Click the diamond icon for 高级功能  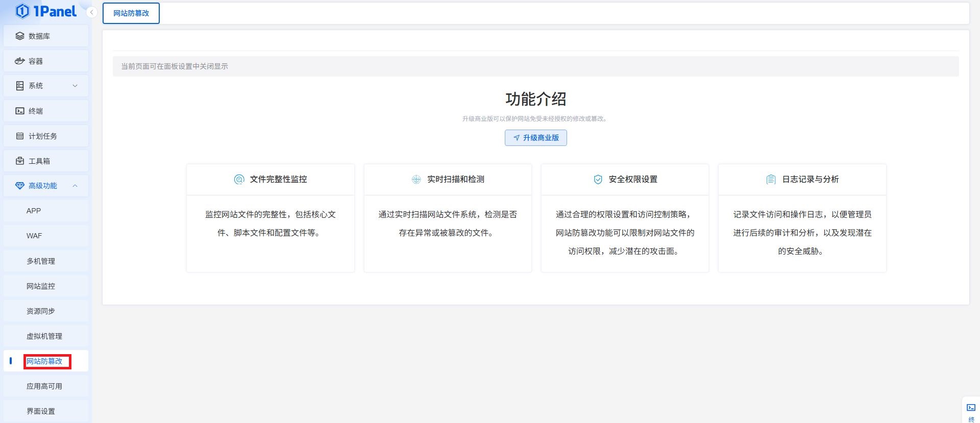(20, 186)
